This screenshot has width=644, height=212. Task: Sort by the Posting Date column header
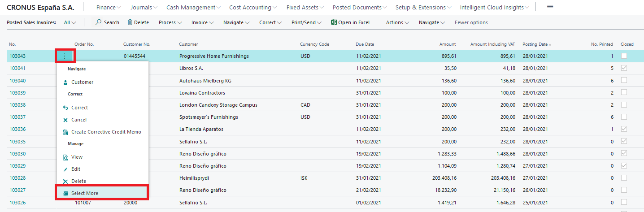click(x=537, y=44)
